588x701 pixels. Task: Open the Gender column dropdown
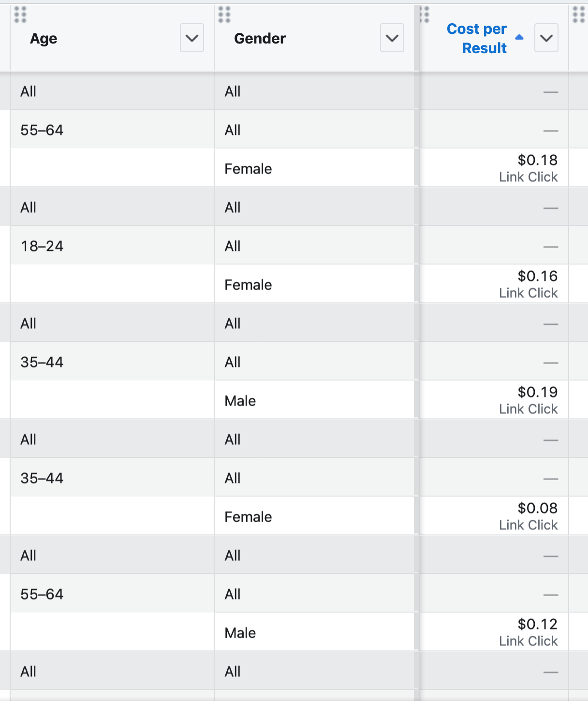tap(392, 38)
